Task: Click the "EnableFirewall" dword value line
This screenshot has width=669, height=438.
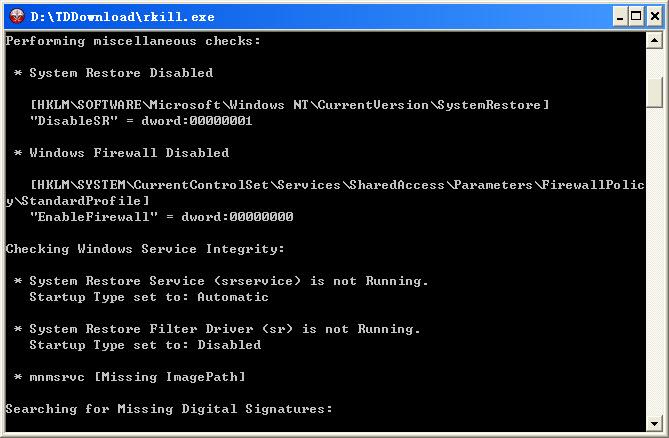Action: pos(161,217)
